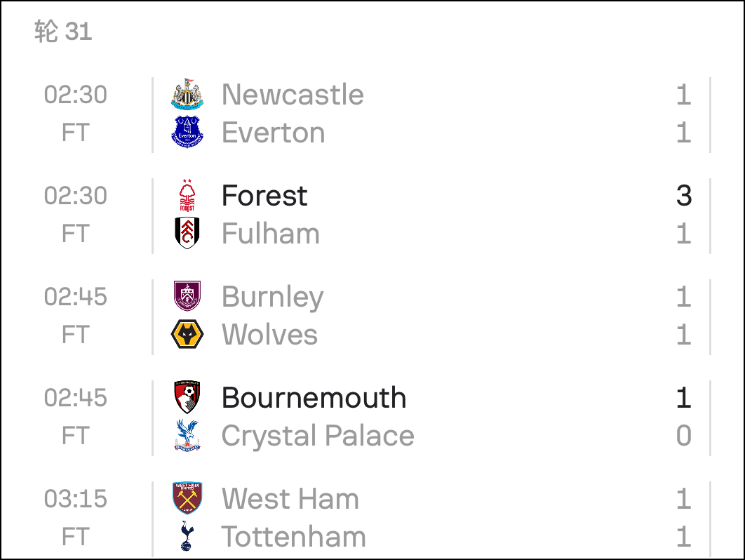The height and width of the screenshot is (560, 745).
Task: Click the Newcastle club crest
Action: coord(187,94)
